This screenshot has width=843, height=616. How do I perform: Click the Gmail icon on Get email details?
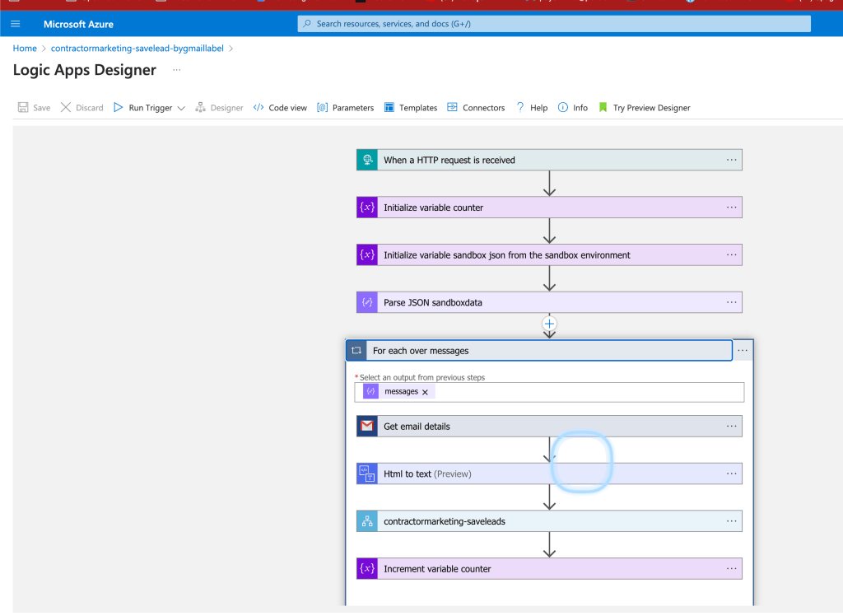click(x=367, y=426)
